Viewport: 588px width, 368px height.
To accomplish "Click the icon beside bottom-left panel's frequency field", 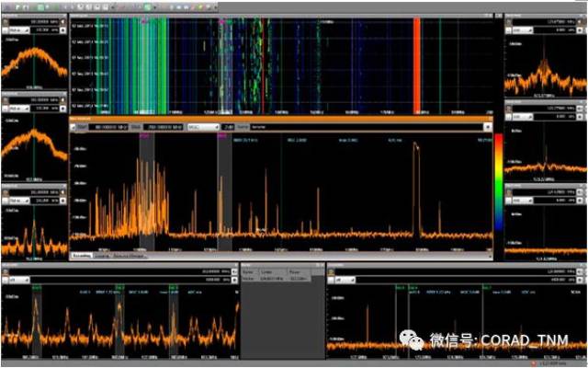I will click(x=235, y=271).
